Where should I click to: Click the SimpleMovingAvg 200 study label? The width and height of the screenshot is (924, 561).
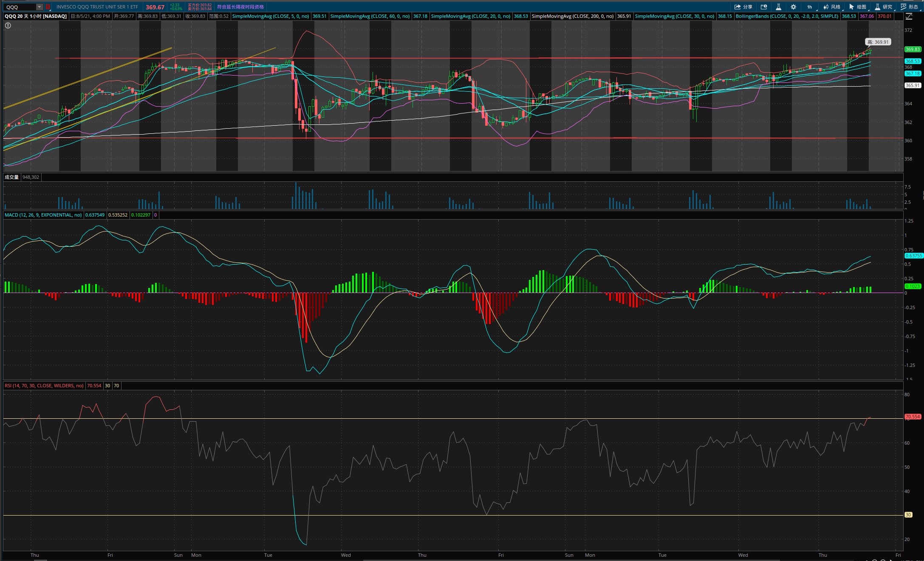pyautogui.click(x=572, y=16)
